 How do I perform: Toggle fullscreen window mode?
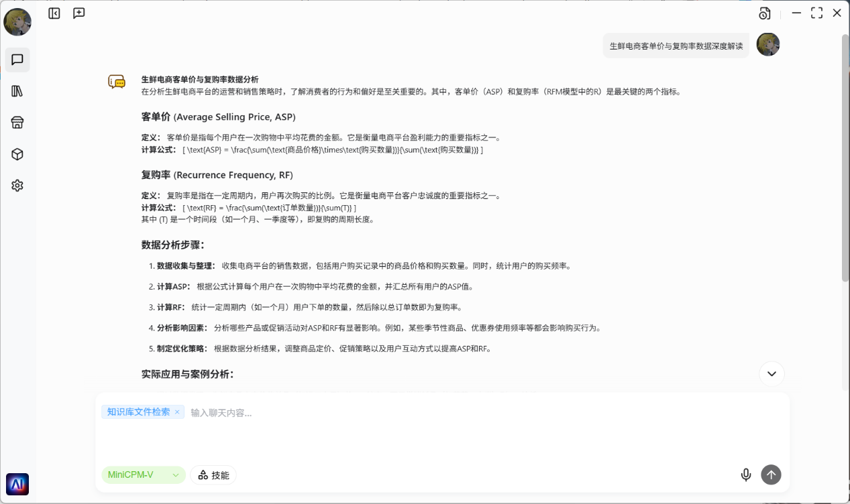pyautogui.click(x=816, y=13)
